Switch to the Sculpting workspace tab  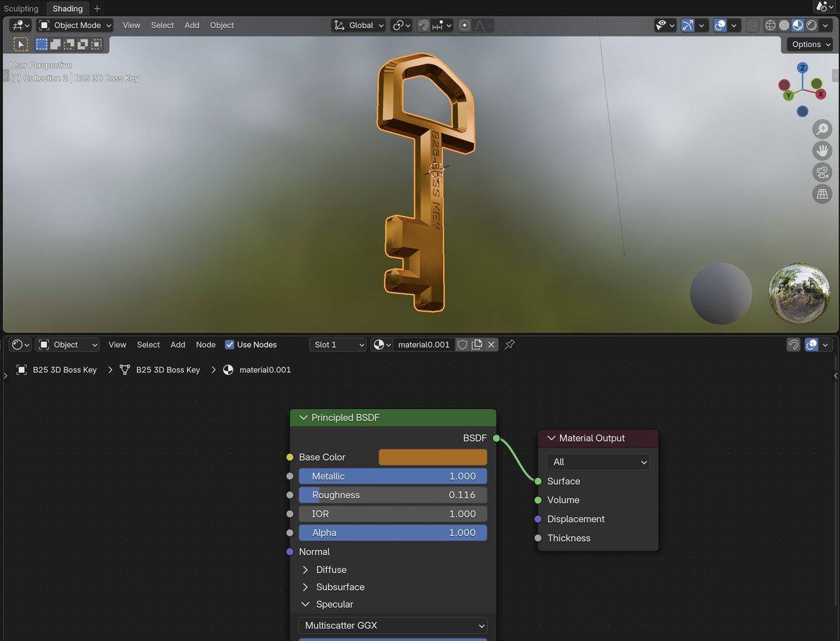pyautogui.click(x=21, y=8)
